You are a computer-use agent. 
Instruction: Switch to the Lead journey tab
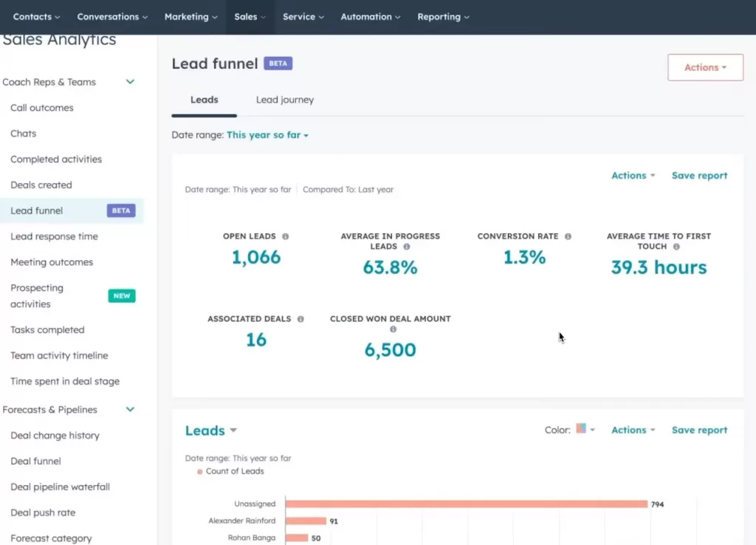pos(284,100)
